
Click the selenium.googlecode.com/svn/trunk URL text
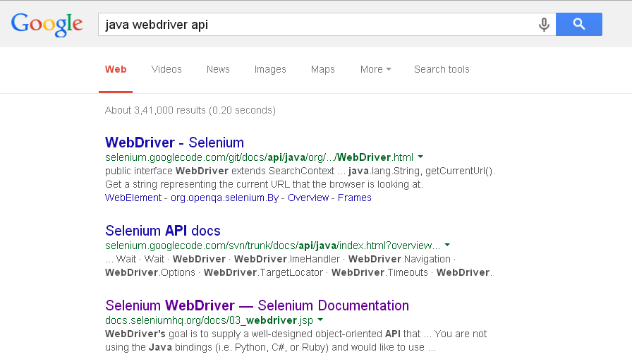[272, 245]
